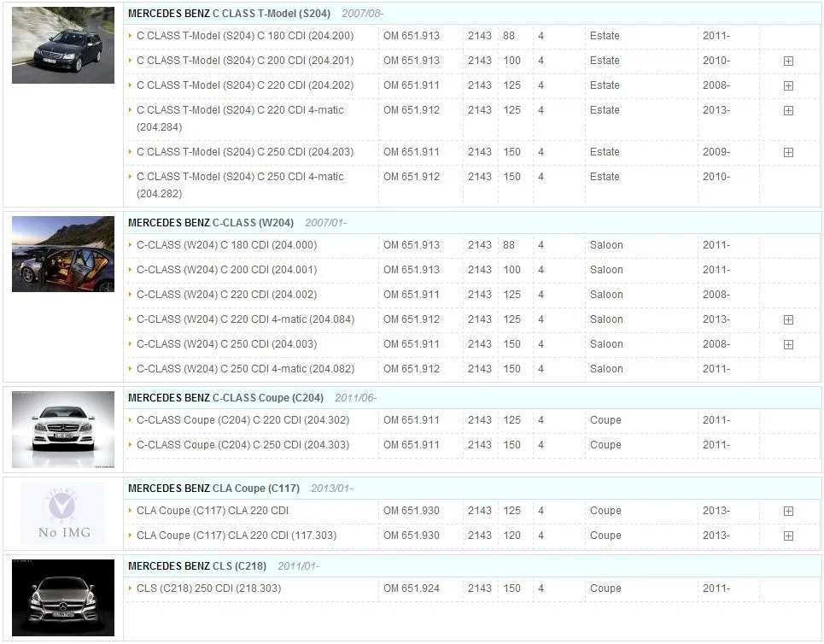Click Saloon in W204 C 200 CDI (204.001) row

606,270
